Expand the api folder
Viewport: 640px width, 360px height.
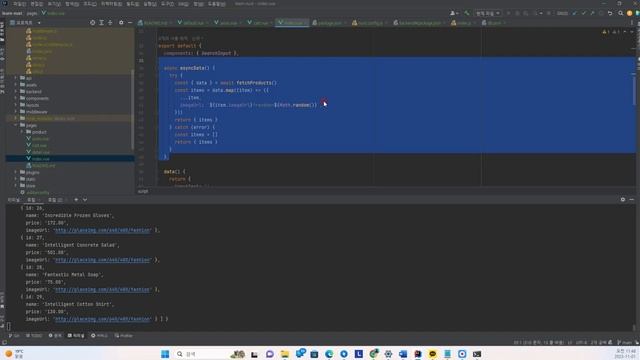click(x=16, y=78)
